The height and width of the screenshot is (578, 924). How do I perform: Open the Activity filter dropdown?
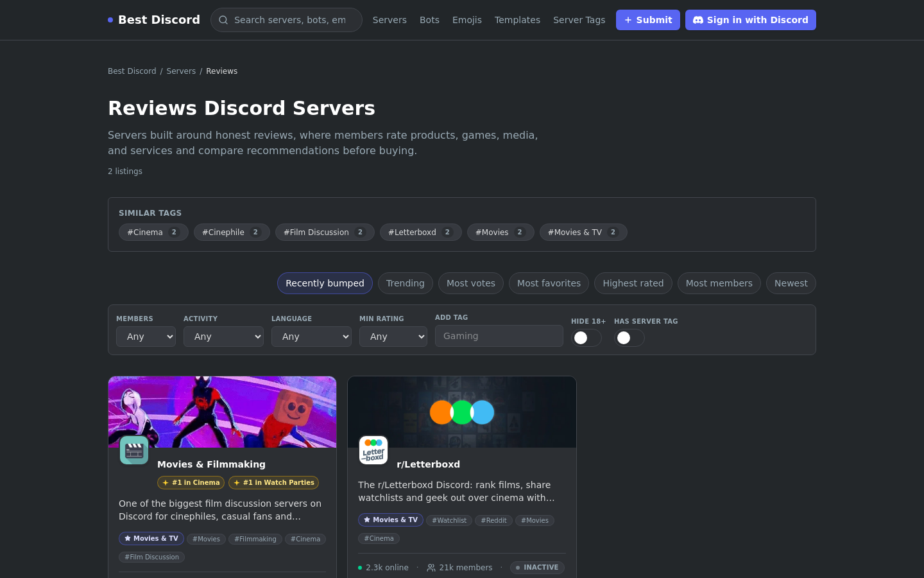[223, 337]
